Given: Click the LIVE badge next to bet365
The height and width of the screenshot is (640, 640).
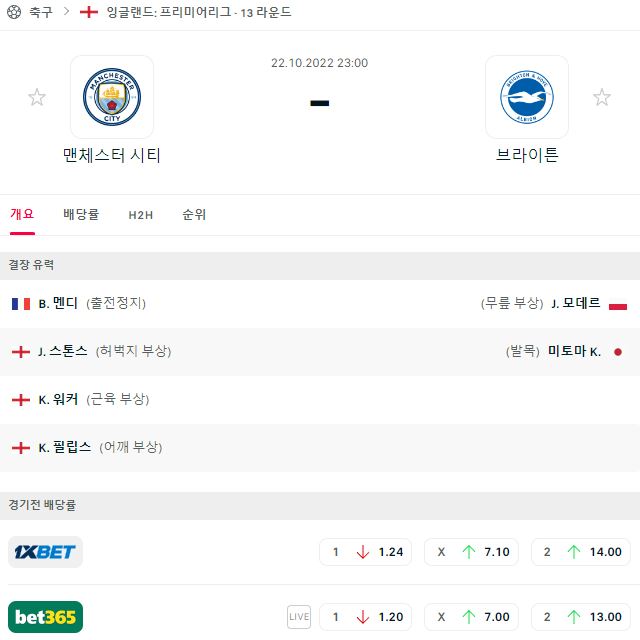Looking at the screenshot, I should (x=299, y=617).
